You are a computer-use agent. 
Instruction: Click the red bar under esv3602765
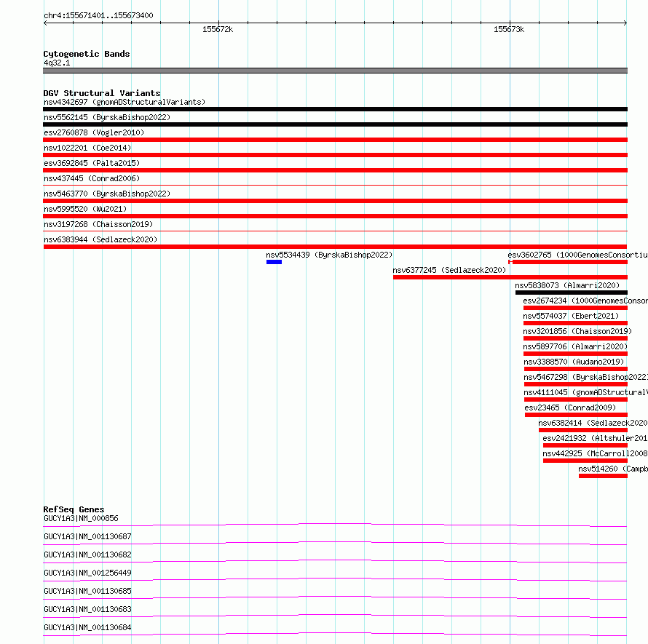coord(568,262)
